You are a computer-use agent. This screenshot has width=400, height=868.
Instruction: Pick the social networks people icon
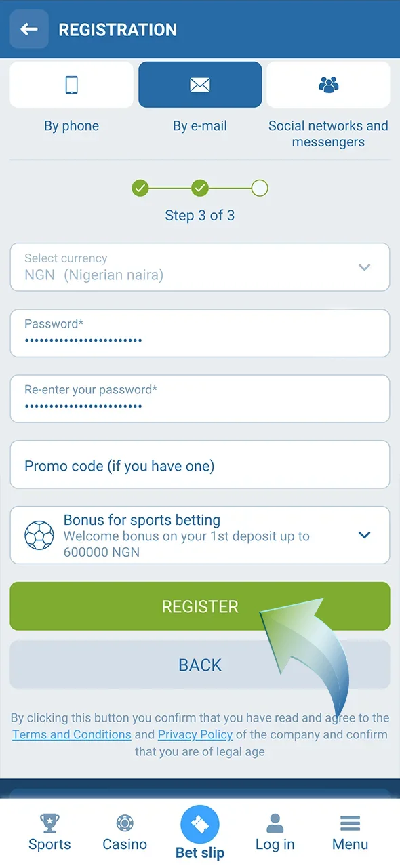(328, 85)
